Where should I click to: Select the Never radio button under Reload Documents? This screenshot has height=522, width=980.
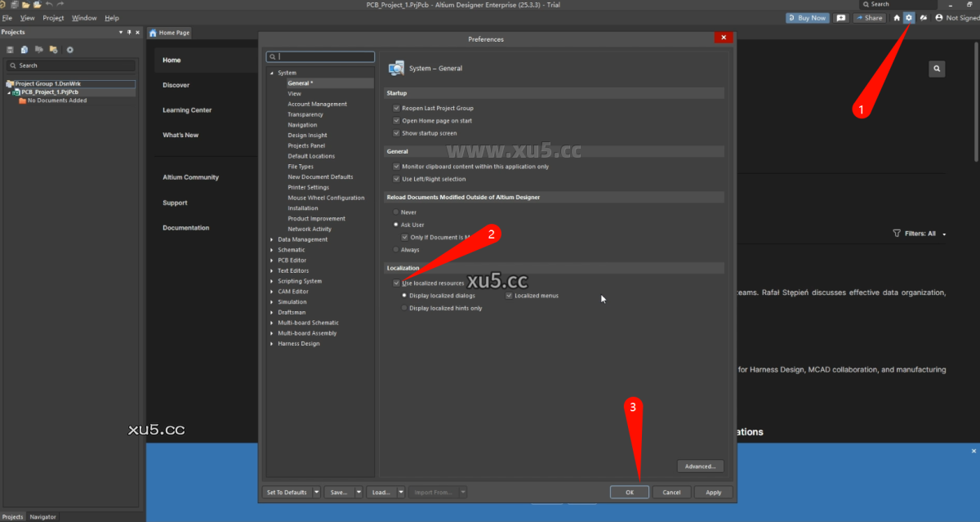(x=394, y=212)
